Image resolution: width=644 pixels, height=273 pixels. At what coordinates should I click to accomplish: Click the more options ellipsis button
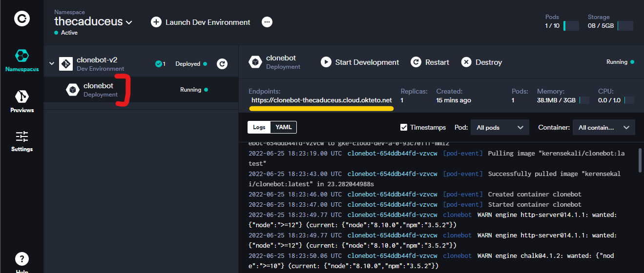(x=267, y=22)
